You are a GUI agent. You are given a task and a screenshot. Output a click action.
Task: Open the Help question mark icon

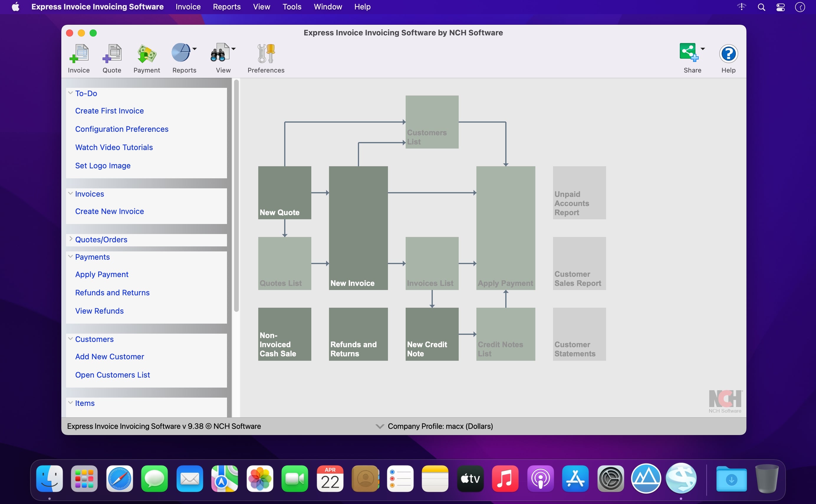(728, 53)
